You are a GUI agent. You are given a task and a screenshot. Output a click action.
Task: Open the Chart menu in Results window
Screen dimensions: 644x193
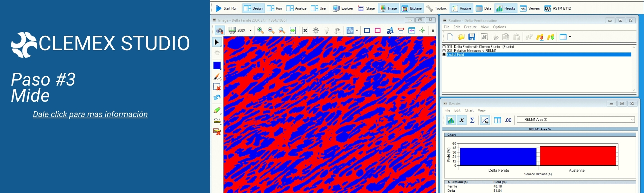[469, 110]
